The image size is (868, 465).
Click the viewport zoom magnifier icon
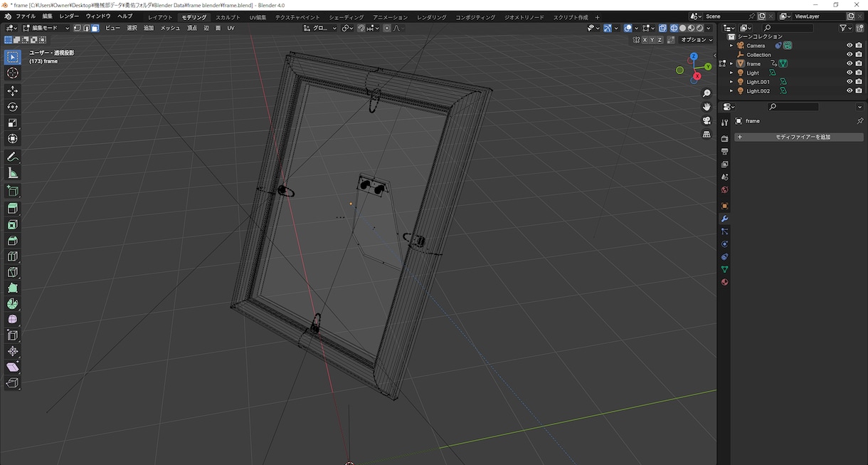(x=706, y=93)
